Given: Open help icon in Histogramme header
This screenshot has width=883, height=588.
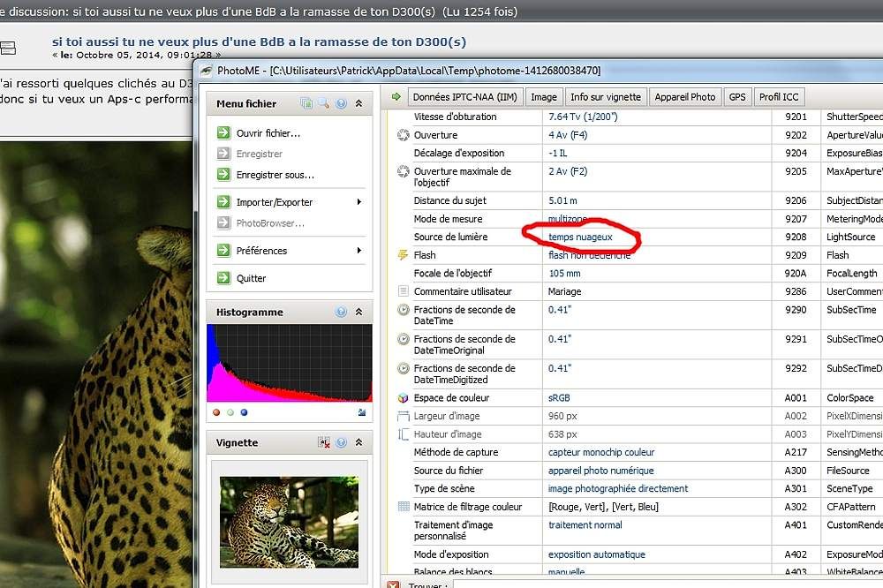Looking at the screenshot, I should (341, 312).
